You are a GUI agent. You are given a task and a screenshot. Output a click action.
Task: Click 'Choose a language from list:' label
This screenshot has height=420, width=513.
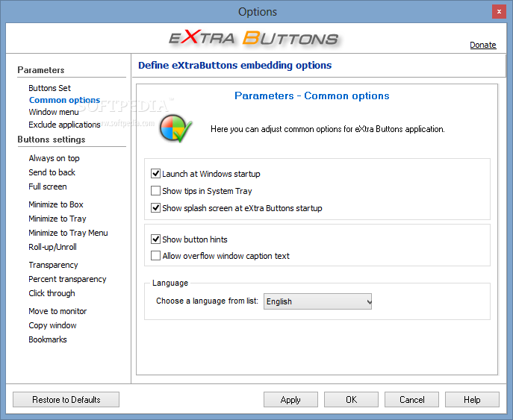coord(207,301)
